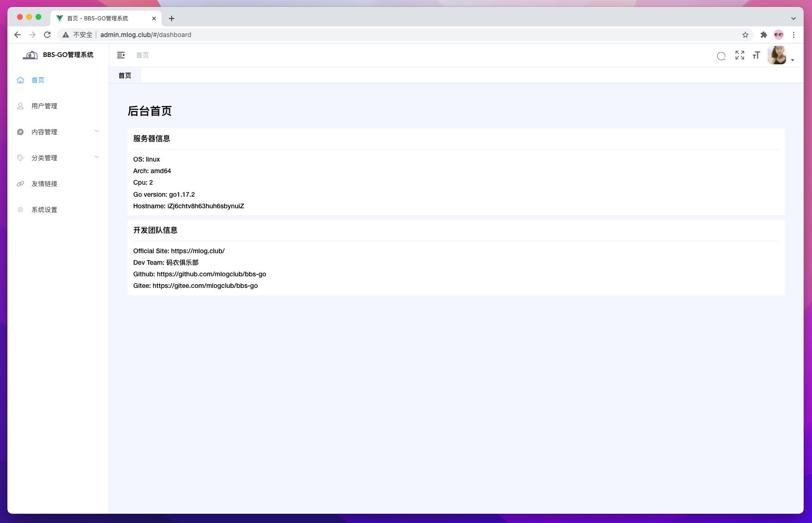Click the user avatar picture
Screen dimensions: 812x523
[x=777, y=55]
